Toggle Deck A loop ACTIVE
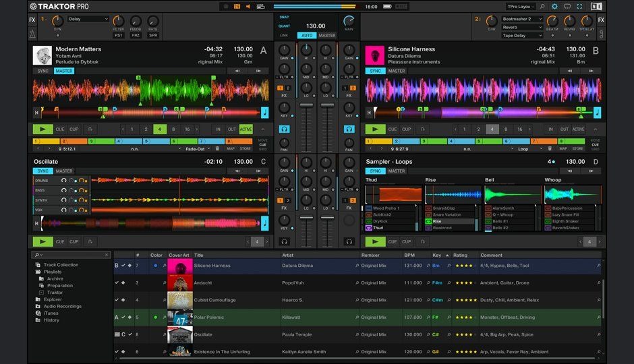Viewport: 634px width, 364px height. coord(246,129)
